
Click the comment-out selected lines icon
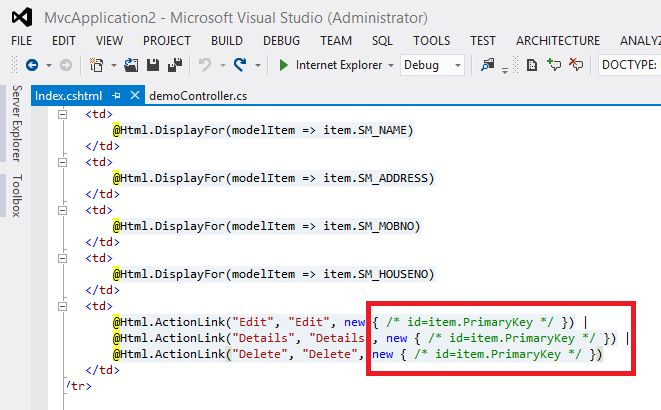tap(554, 65)
